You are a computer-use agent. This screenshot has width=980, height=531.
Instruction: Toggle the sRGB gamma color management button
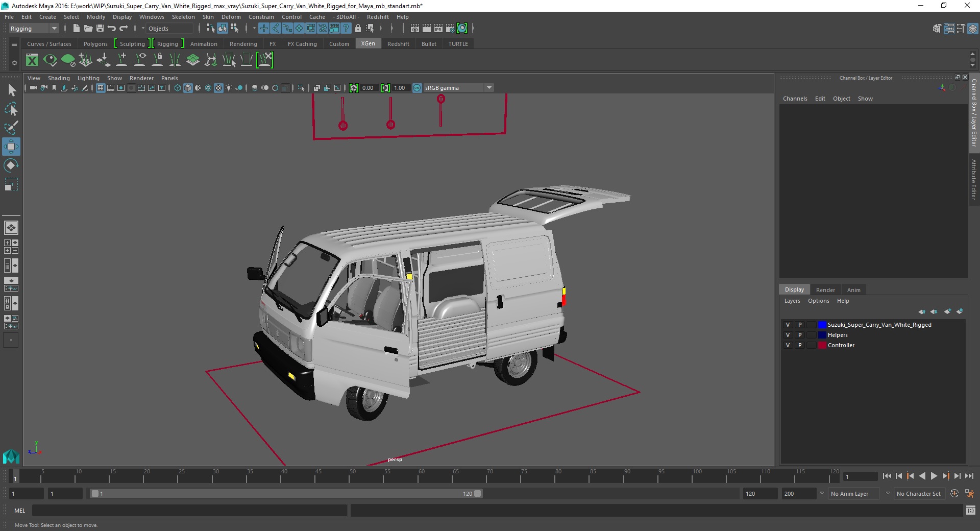[417, 88]
